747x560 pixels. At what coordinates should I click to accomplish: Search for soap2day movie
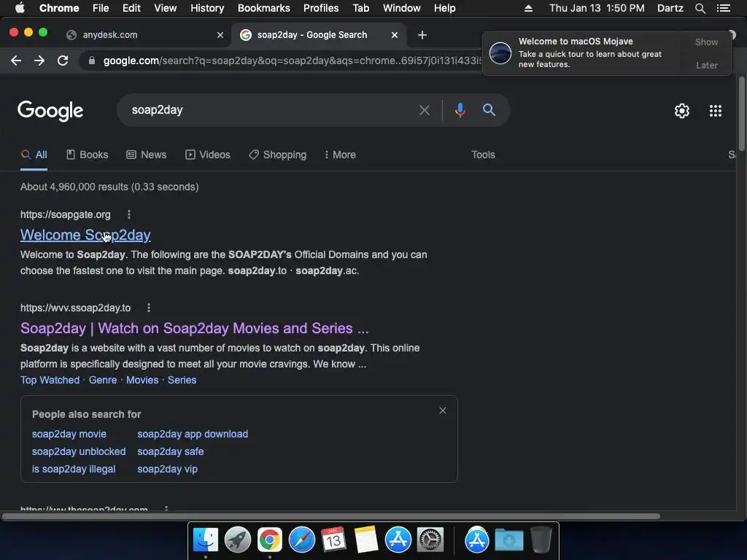pyautogui.click(x=69, y=434)
